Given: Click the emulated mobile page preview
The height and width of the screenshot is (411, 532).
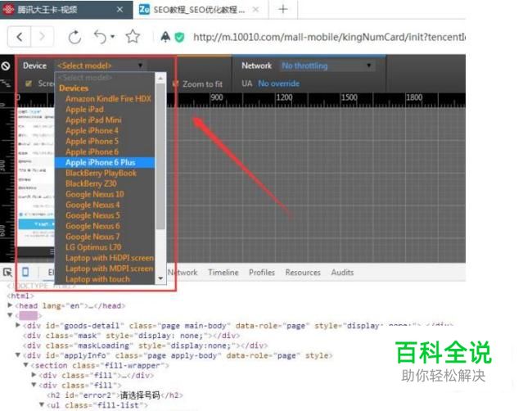Looking at the screenshot, I should (x=36, y=177).
